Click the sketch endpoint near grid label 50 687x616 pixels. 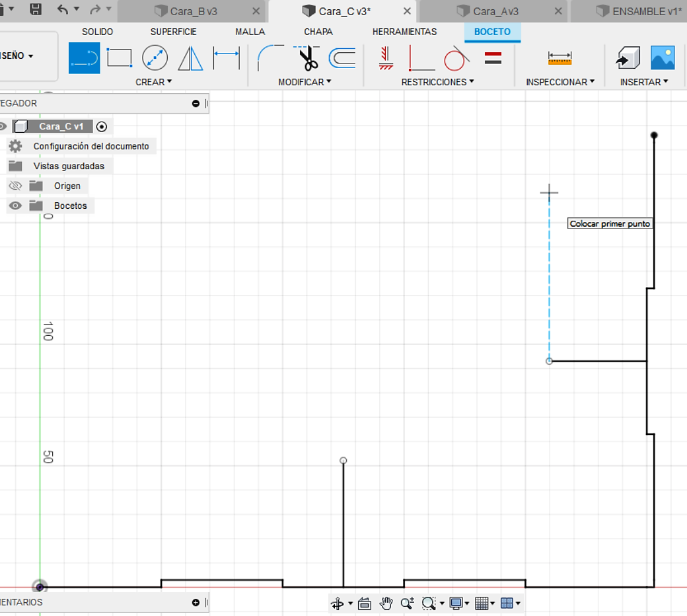[343, 461]
